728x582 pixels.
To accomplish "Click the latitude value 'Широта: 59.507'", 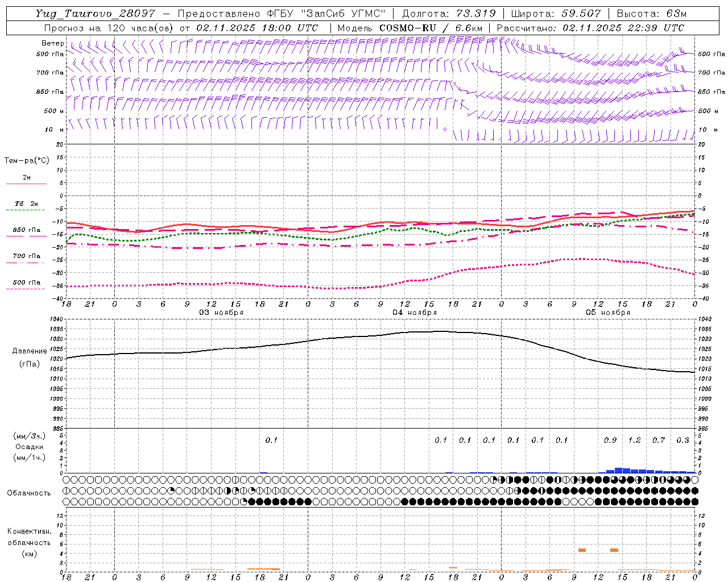I will [x=556, y=14].
